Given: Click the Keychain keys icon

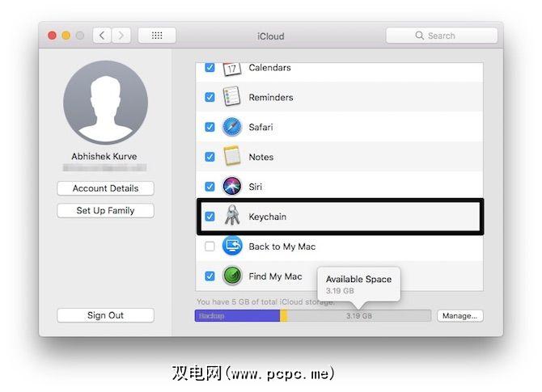Looking at the screenshot, I should point(232,215).
